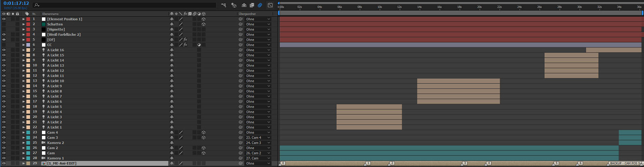
Task: Toggle adjustment layer switch on CC
Action: [x=199, y=45]
